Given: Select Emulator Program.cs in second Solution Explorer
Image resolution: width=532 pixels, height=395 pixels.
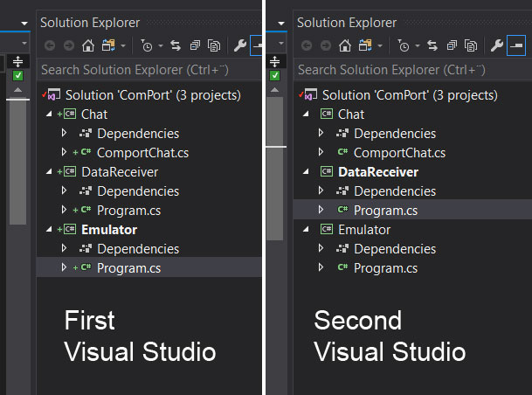Looking at the screenshot, I should 385,268.
